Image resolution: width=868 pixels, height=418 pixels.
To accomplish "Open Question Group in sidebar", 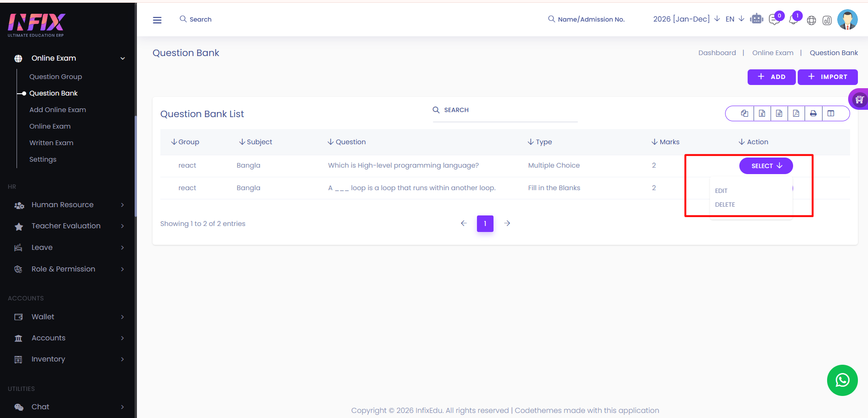I will tap(56, 77).
